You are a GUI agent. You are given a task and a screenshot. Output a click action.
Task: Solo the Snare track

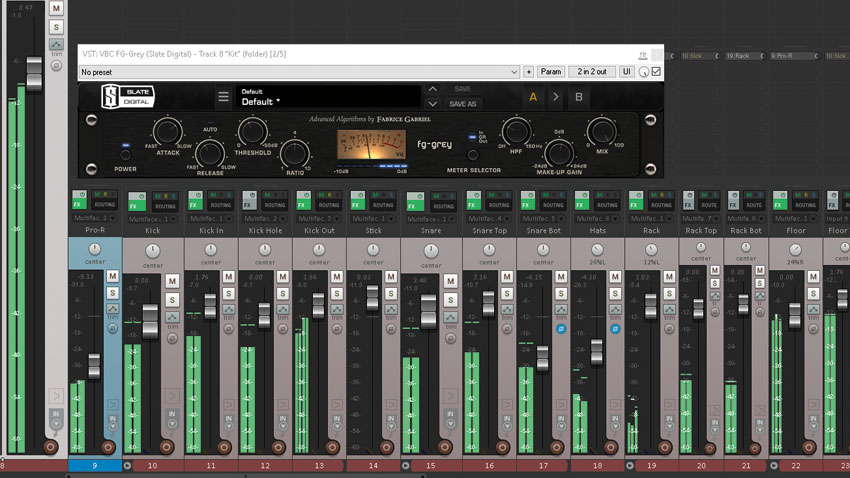[450, 300]
